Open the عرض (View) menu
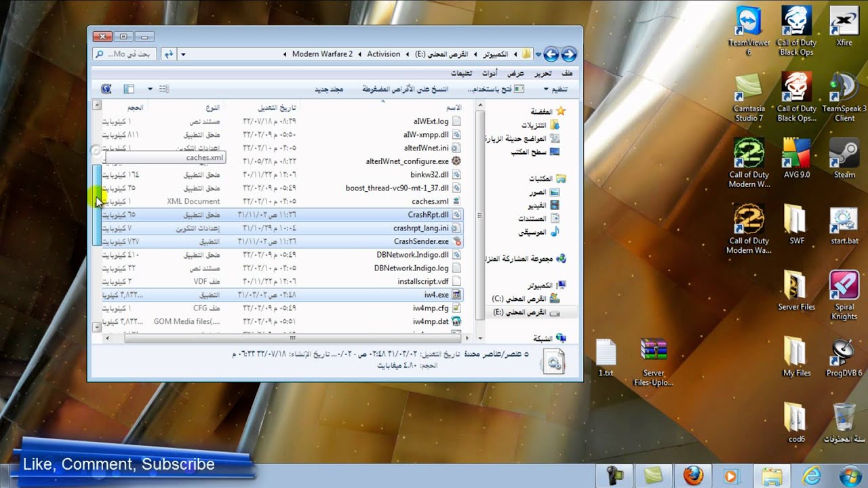This screenshot has width=868, height=488. pyautogui.click(x=516, y=73)
